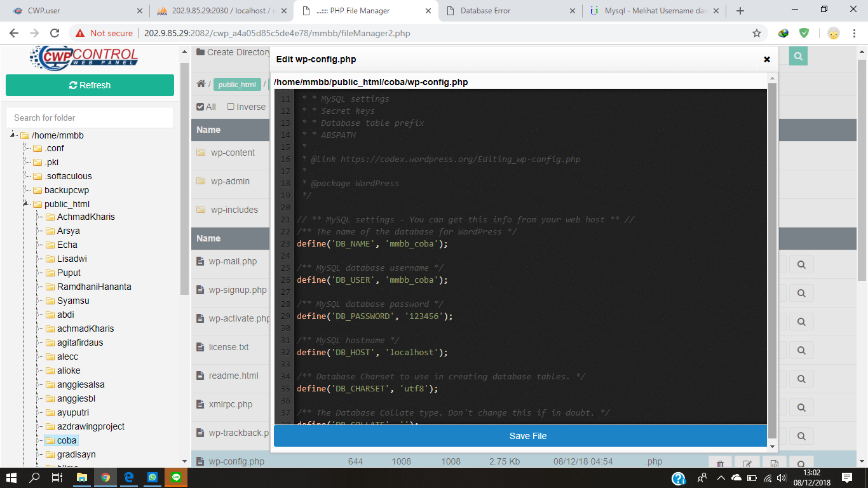Open WhatsApp from the taskbar
The image size is (868, 488).
point(153,477)
